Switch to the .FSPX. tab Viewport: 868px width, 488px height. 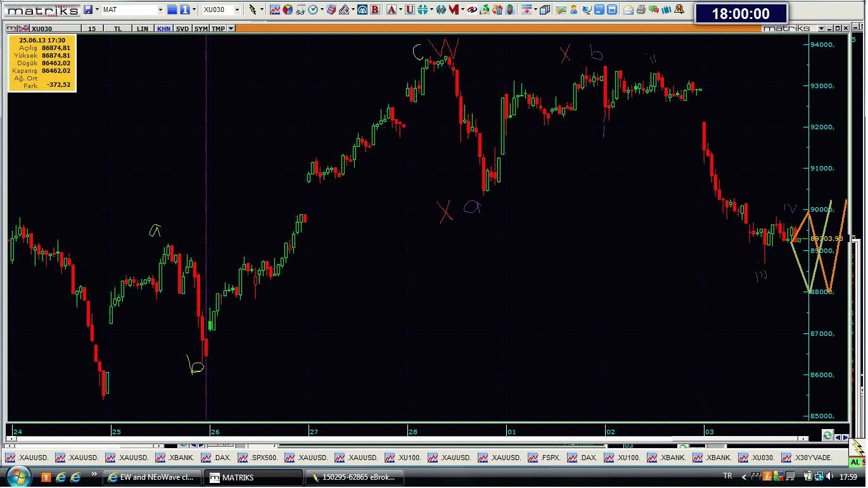click(546, 458)
